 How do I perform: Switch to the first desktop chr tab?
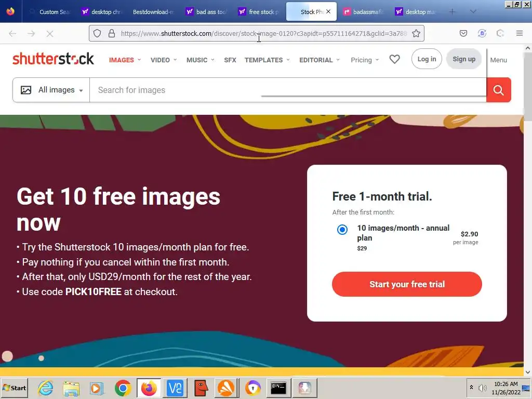tap(101, 11)
